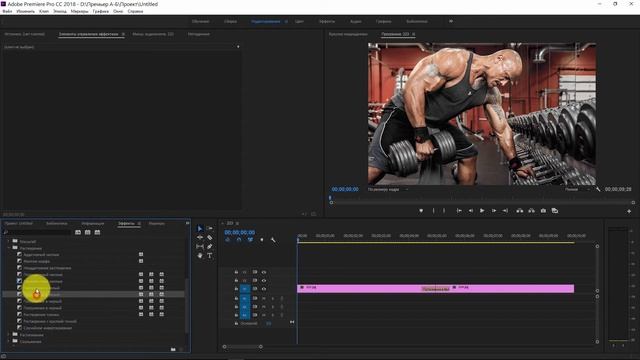Click the Mark In button

(x=433, y=211)
